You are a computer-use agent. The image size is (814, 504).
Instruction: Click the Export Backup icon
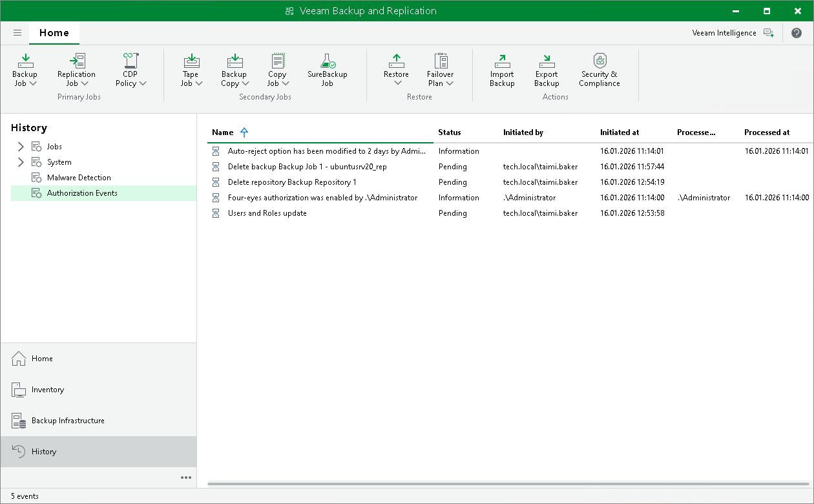pos(547,61)
